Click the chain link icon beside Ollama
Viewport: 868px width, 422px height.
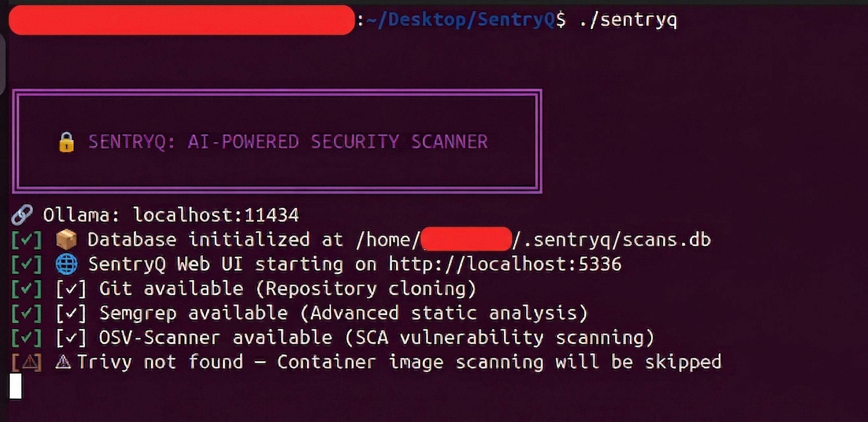tap(22, 215)
